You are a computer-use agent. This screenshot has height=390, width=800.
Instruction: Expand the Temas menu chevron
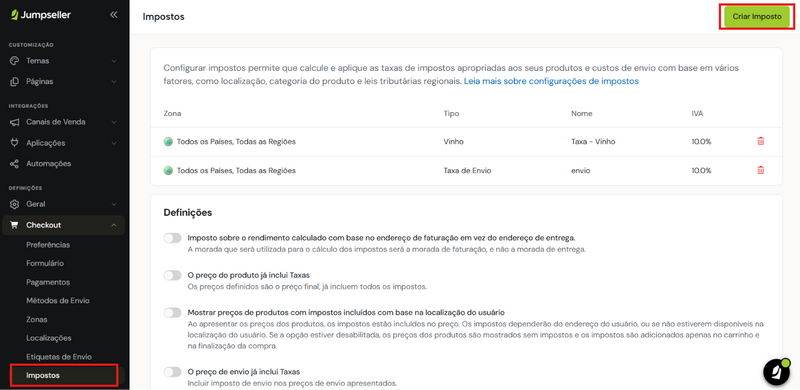114,61
